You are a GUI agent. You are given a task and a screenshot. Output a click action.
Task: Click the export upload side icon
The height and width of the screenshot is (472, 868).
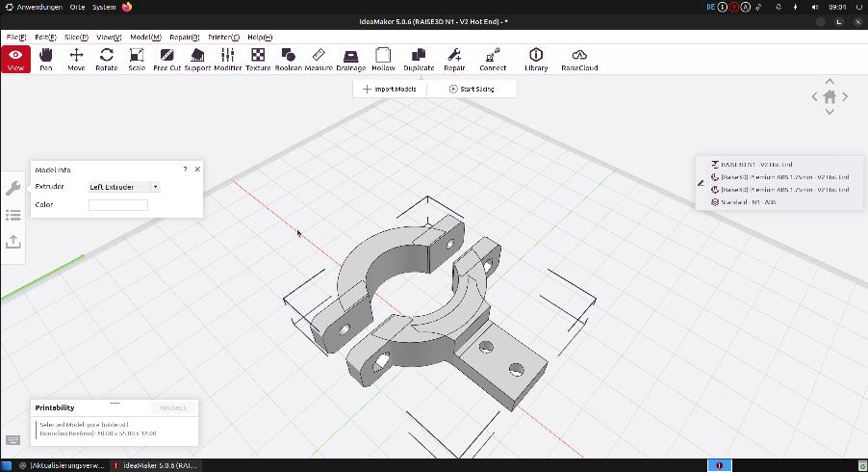pyautogui.click(x=13, y=242)
